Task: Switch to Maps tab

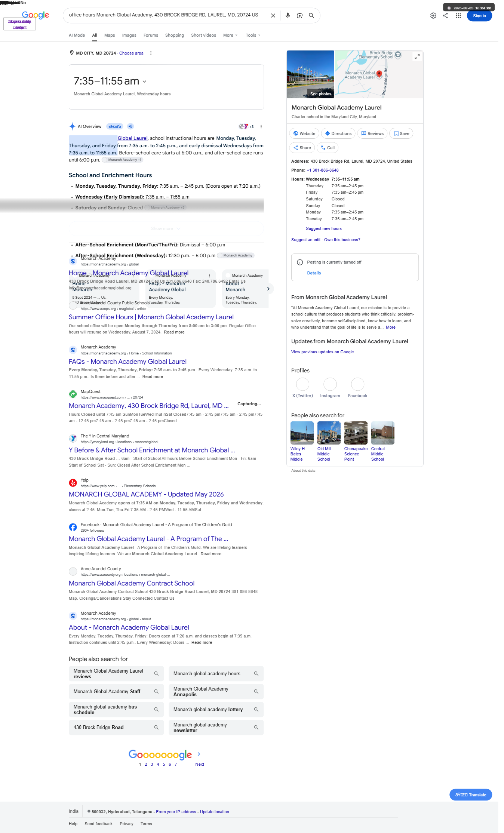Action: [110, 35]
